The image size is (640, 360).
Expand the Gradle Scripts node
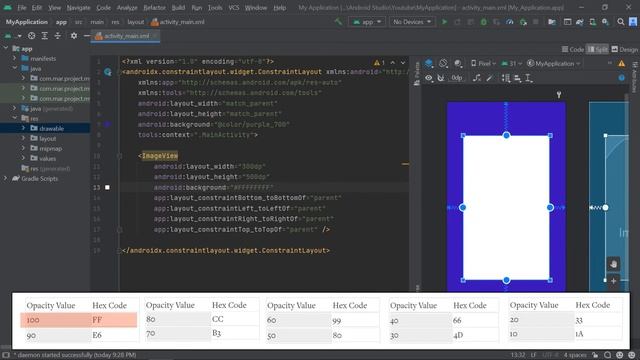coord(5,178)
